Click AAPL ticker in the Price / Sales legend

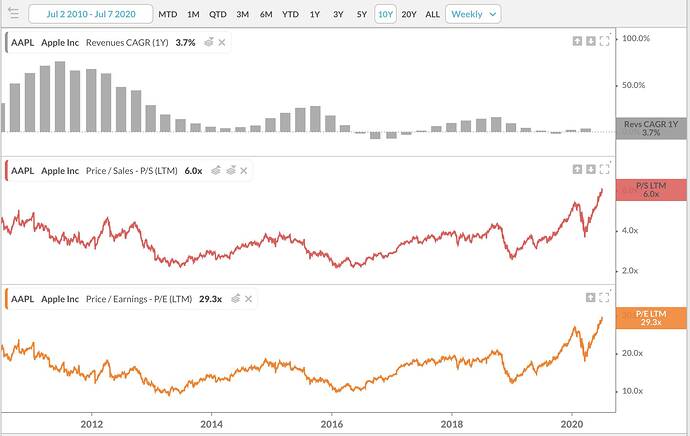[x=22, y=171]
